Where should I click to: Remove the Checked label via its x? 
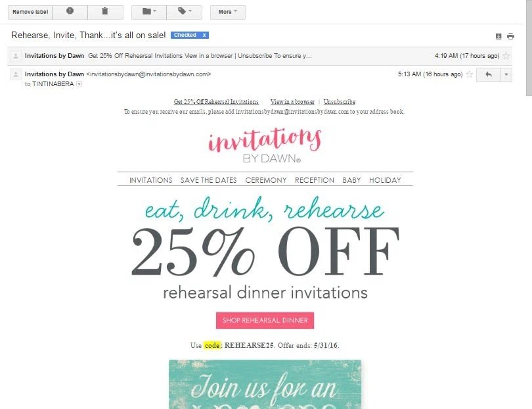[204, 35]
